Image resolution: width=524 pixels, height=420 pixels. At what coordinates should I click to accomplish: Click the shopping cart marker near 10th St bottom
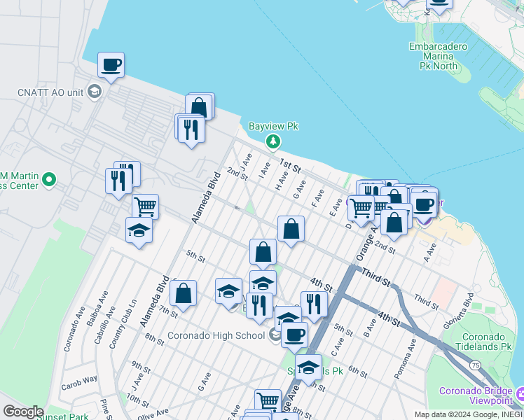point(268,401)
